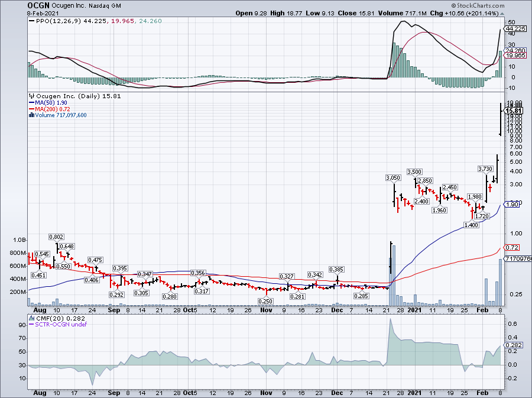The image size is (532, 398).
Task: Click the 0.475 price label
Action: 95,260
